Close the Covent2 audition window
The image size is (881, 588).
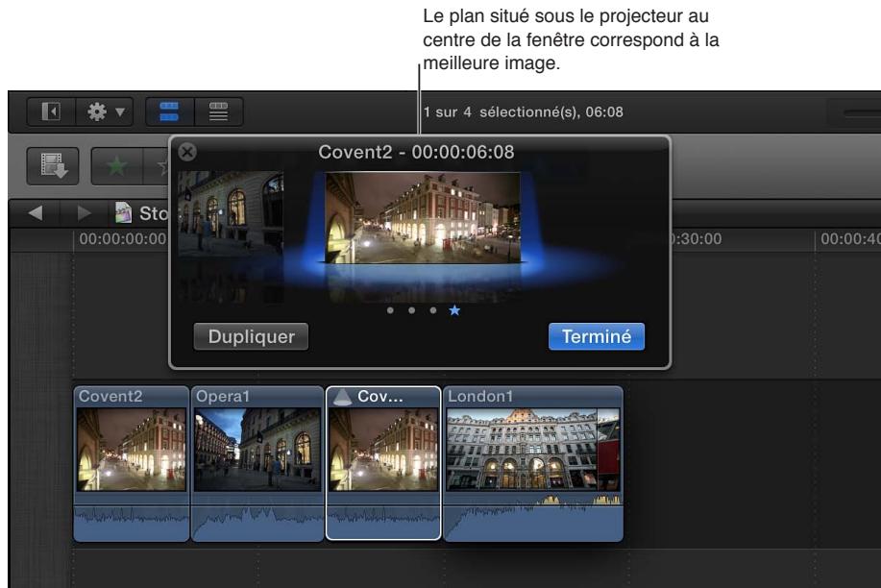tap(187, 152)
